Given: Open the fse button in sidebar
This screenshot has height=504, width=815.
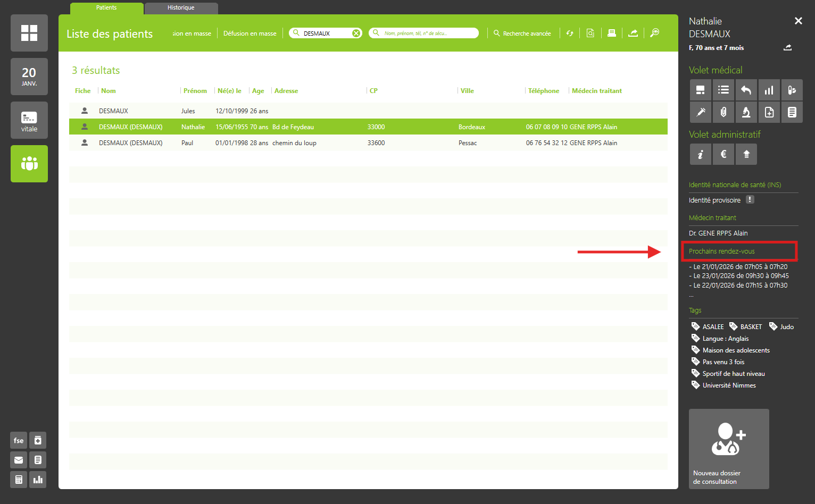Looking at the screenshot, I should pos(19,440).
